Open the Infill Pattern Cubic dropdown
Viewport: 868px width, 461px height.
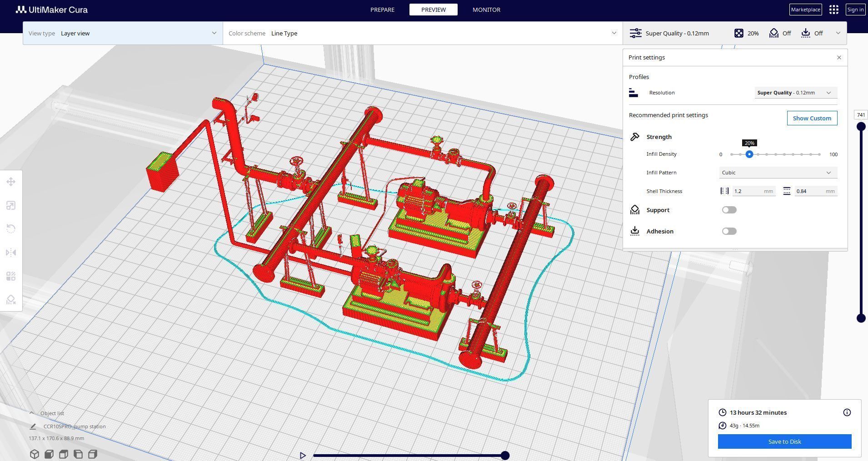[778, 173]
